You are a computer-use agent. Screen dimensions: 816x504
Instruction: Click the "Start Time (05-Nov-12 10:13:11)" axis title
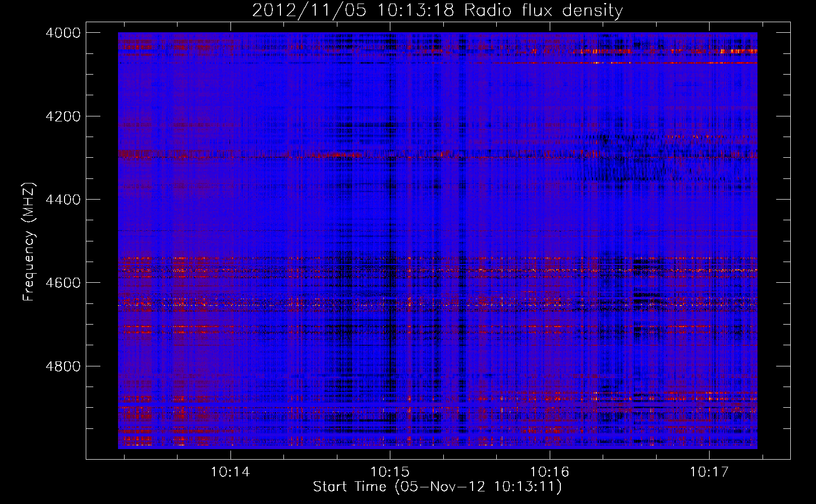(437, 487)
